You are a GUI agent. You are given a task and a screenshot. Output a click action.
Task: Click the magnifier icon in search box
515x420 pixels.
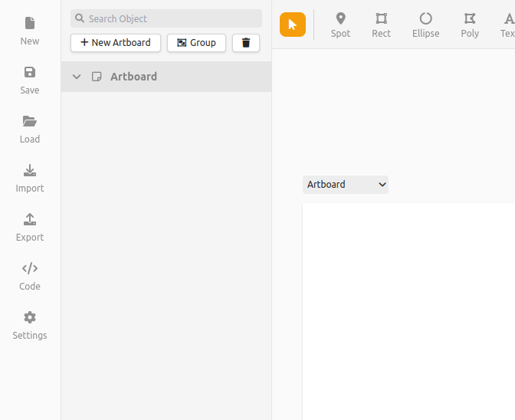[x=80, y=18]
